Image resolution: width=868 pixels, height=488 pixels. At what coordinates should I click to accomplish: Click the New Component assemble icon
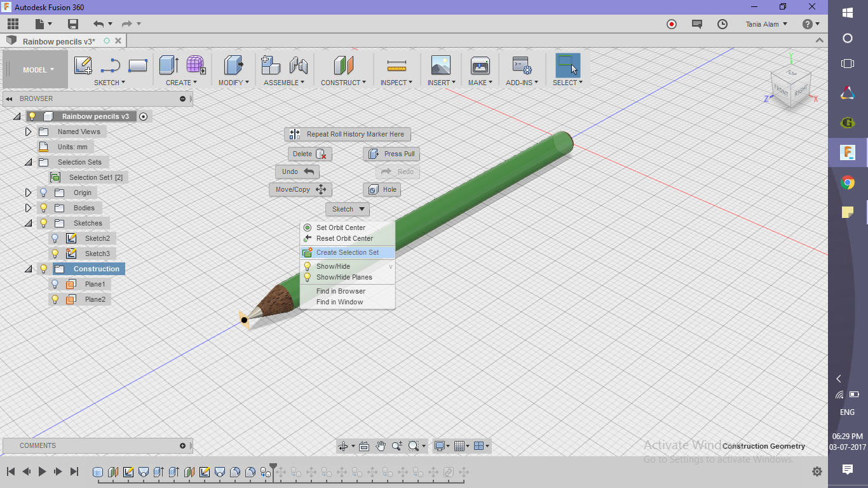271,65
